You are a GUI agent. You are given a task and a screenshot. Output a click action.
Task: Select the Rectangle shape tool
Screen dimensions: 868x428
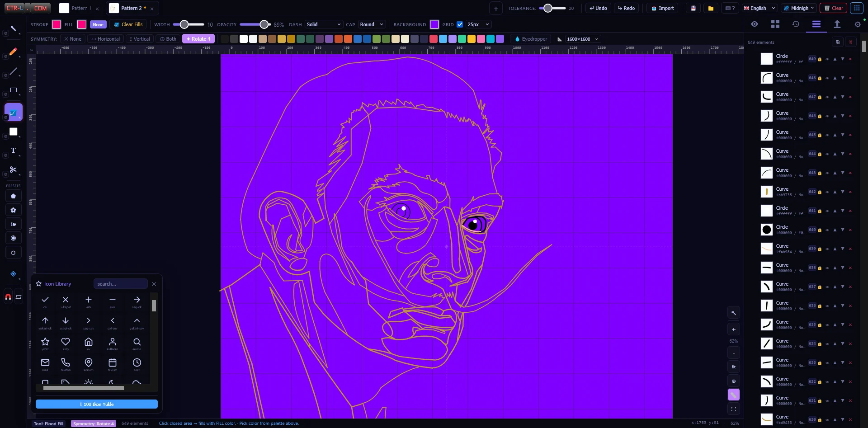tap(14, 90)
